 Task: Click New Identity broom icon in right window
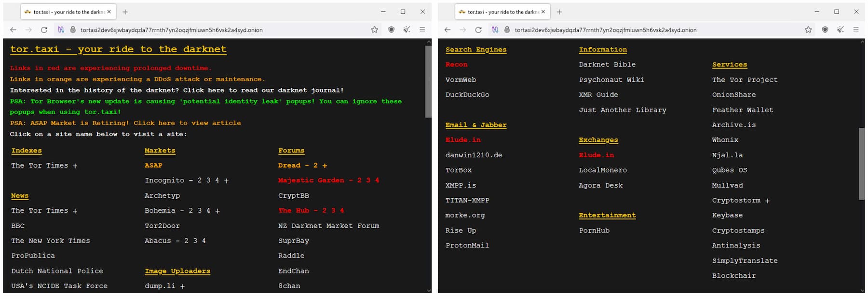click(841, 30)
